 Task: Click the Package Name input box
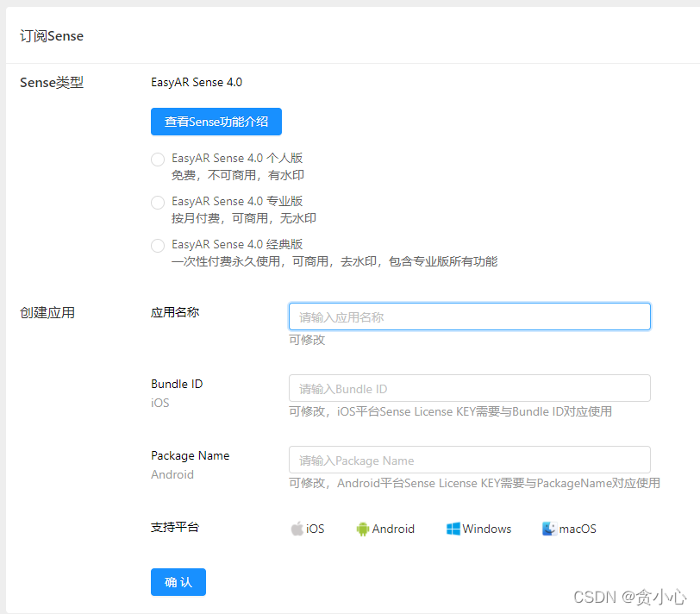tap(470, 460)
